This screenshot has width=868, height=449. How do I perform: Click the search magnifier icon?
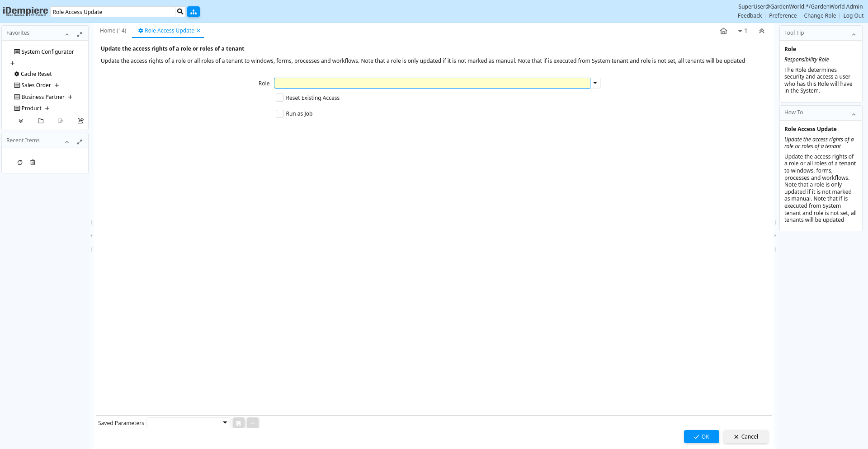(x=180, y=12)
